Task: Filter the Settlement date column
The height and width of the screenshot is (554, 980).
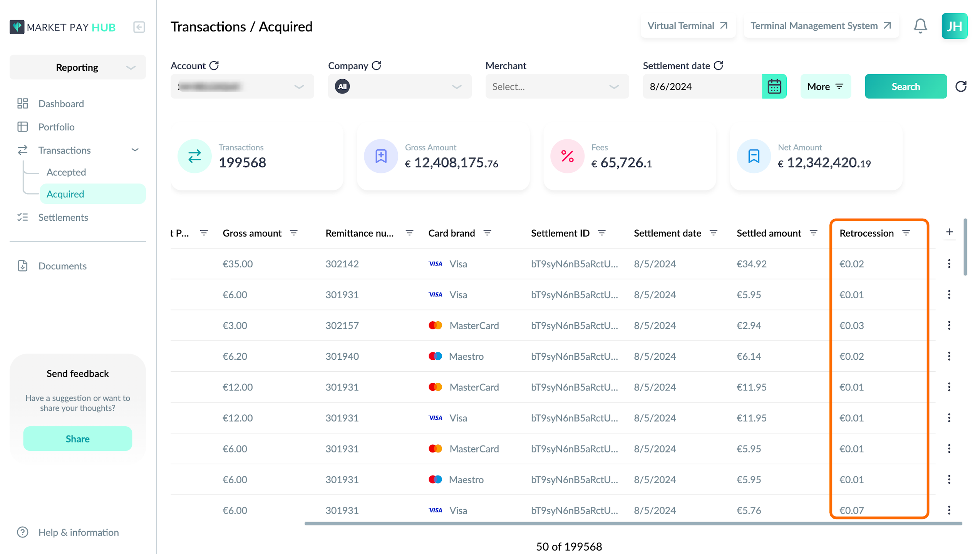Action: (713, 233)
